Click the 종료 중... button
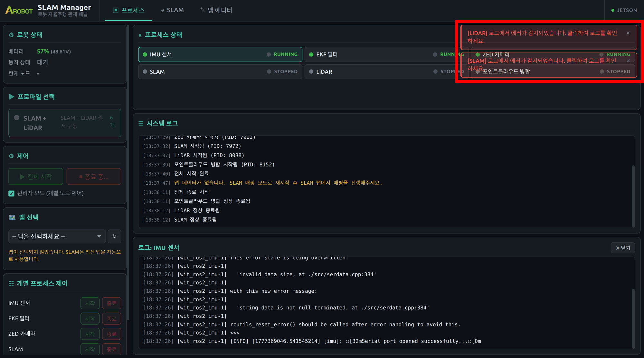644x358 pixels. coord(94,177)
